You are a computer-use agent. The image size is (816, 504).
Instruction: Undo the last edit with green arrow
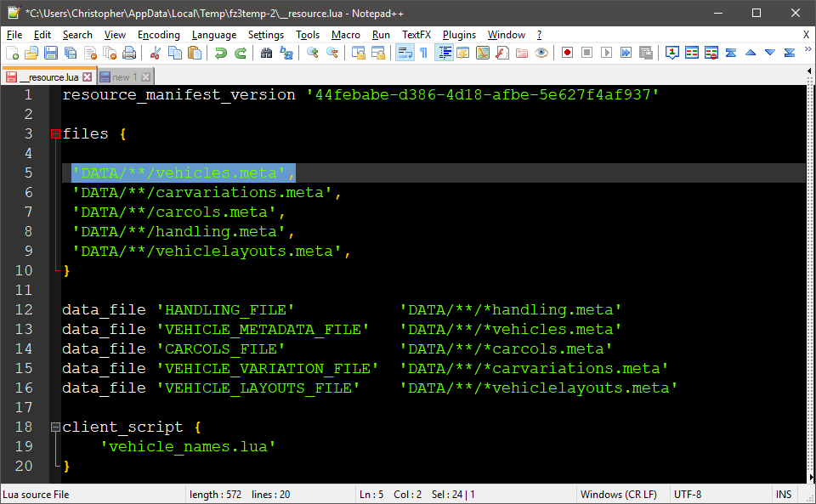221,53
